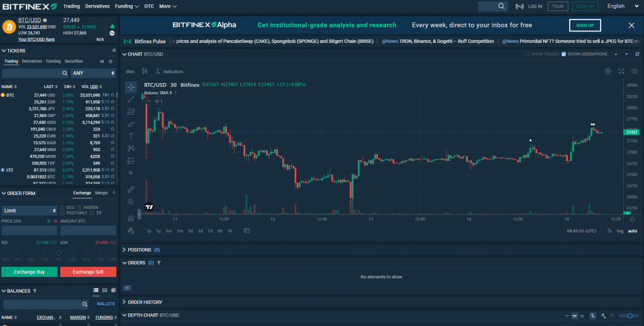Open the go-to-date calendar control

(x=247, y=230)
